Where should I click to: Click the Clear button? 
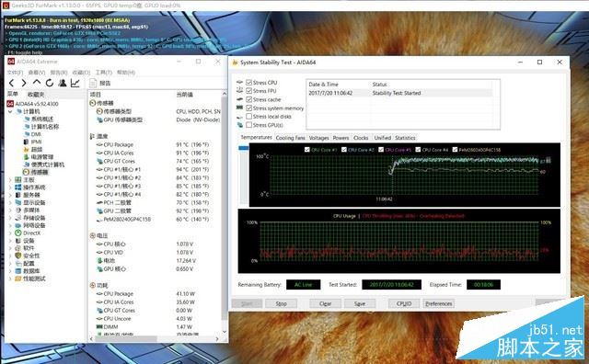point(325,303)
